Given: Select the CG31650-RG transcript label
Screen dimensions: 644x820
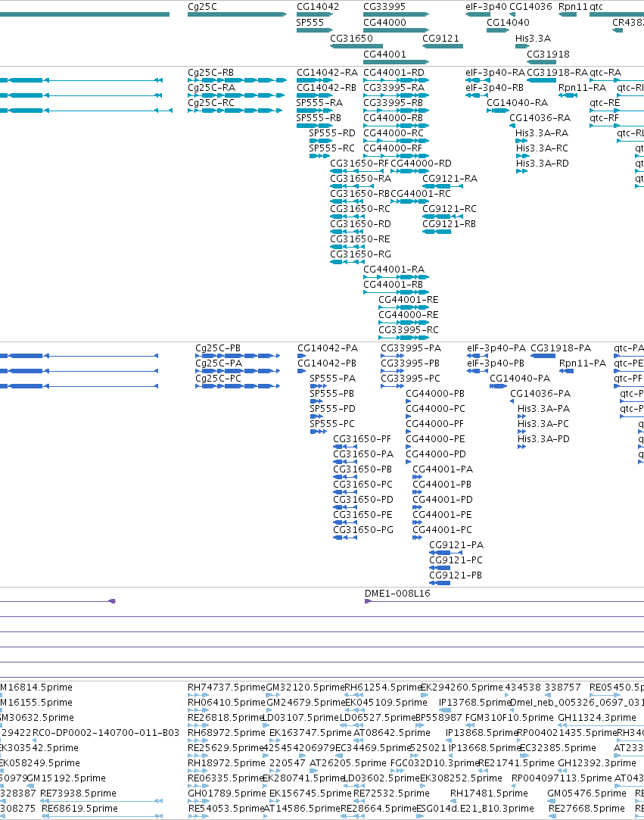Looking at the screenshot, I should [x=361, y=254].
